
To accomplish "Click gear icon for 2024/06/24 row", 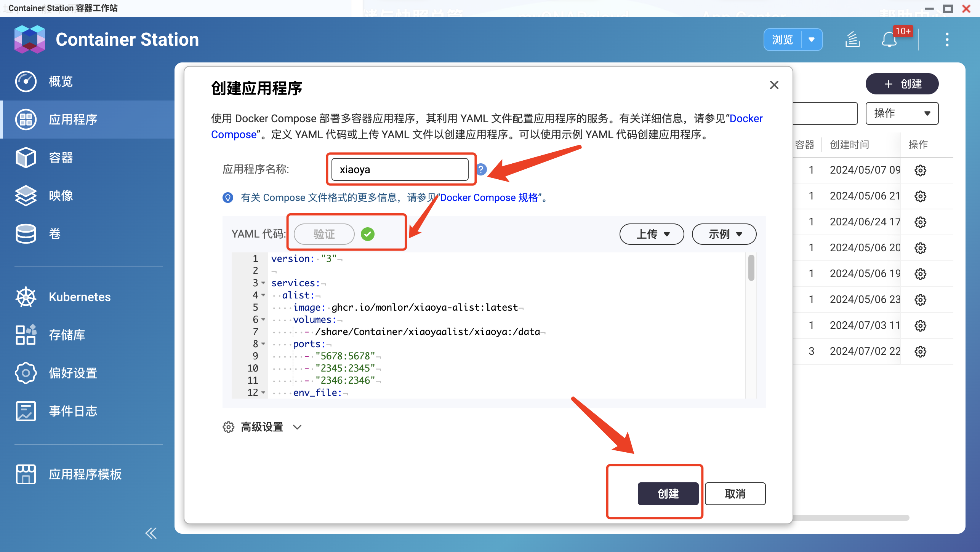I will (921, 222).
